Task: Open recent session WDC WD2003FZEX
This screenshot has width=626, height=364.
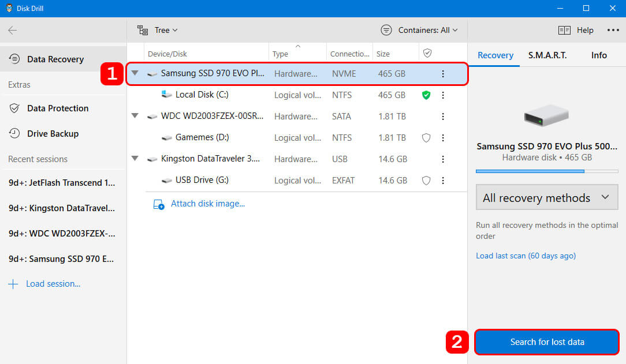Action: [62, 233]
